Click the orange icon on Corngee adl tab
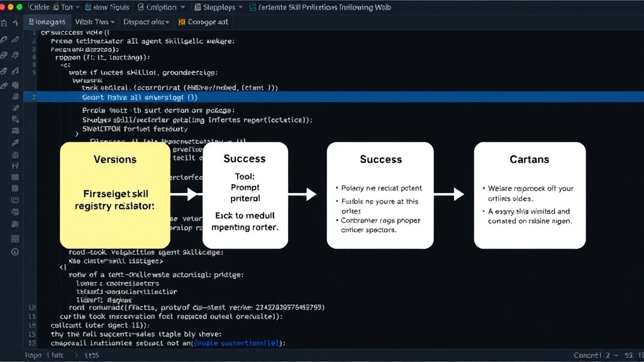 pos(182,22)
